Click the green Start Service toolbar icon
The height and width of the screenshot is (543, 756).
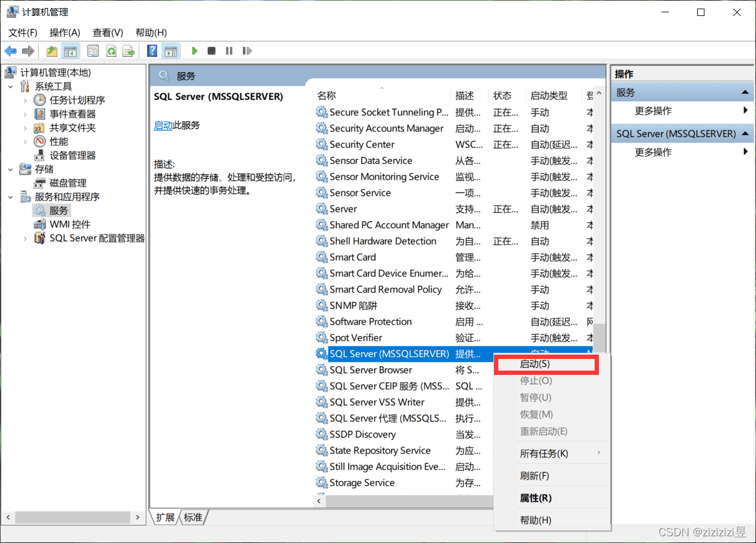pos(195,51)
